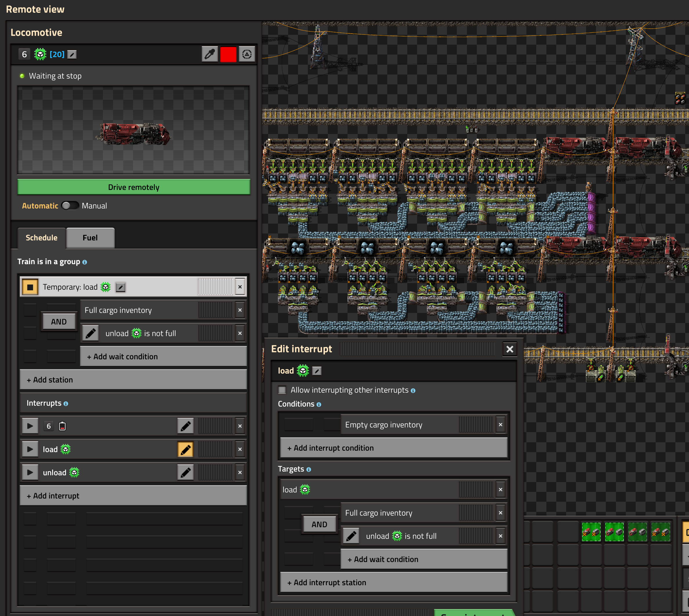689x616 pixels.
Task: Select the Empty cargo inventory condition row
Action: (x=423, y=425)
